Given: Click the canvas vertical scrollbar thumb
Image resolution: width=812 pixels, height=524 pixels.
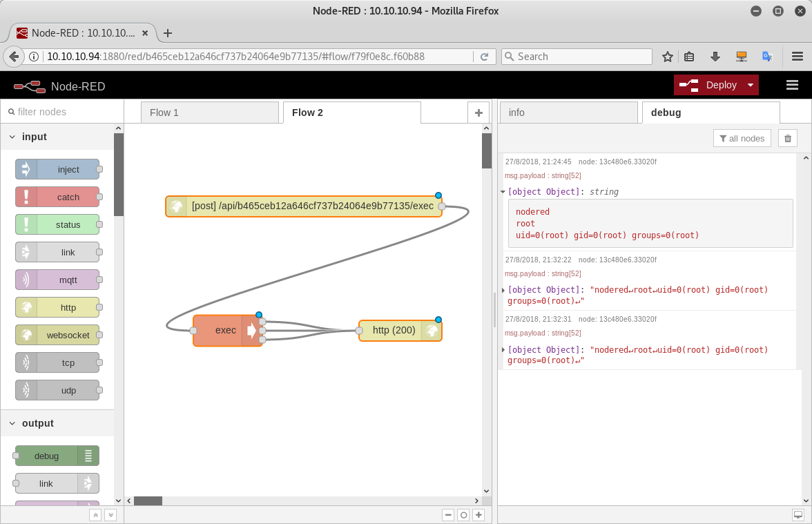Looking at the screenshot, I should [486, 151].
